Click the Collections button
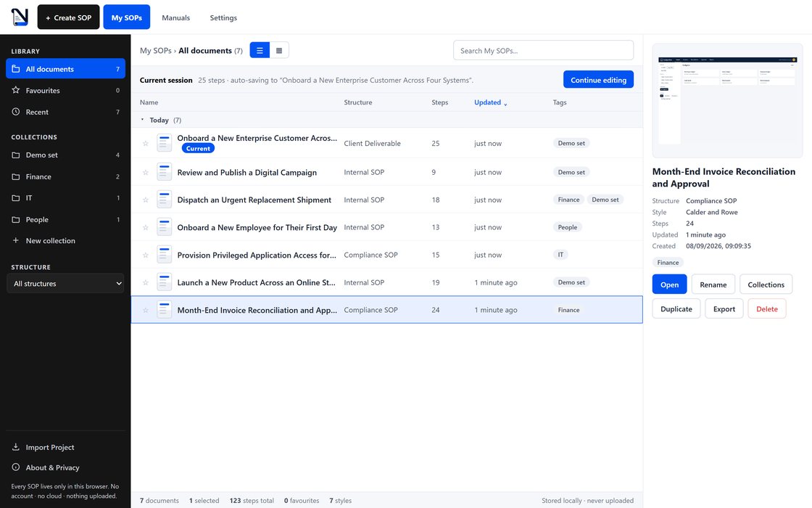The width and height of the screenshot is (812, 508). pos(766,284)
